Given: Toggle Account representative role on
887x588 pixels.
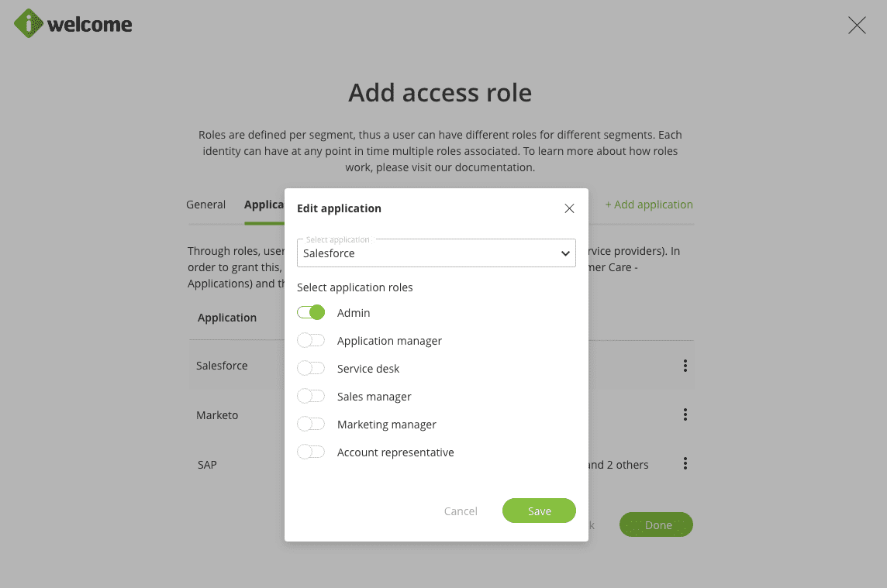Looking at the screenshot, I should (x=311, y=452).
